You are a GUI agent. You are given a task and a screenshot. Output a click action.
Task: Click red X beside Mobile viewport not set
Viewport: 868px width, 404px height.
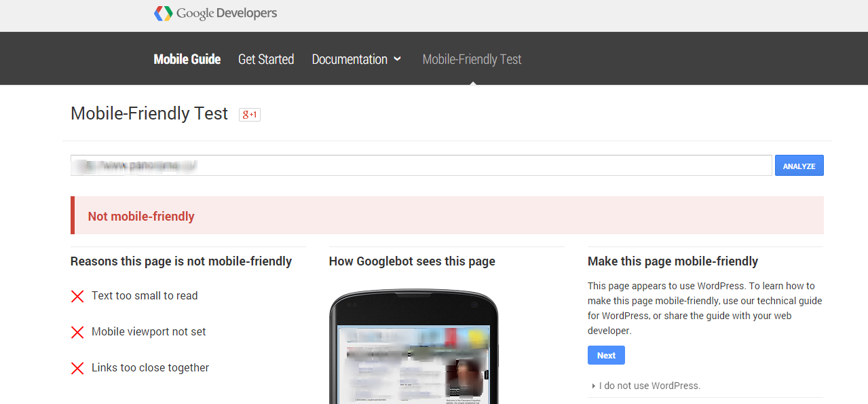(x=77, y=332)
